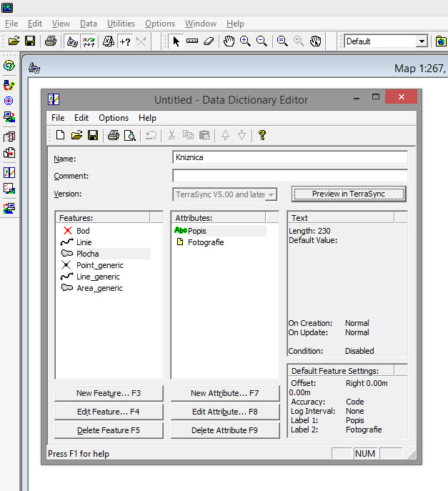Select the Line_generic feature
Viewport: 448px width, 491px height.
point(98,277)
